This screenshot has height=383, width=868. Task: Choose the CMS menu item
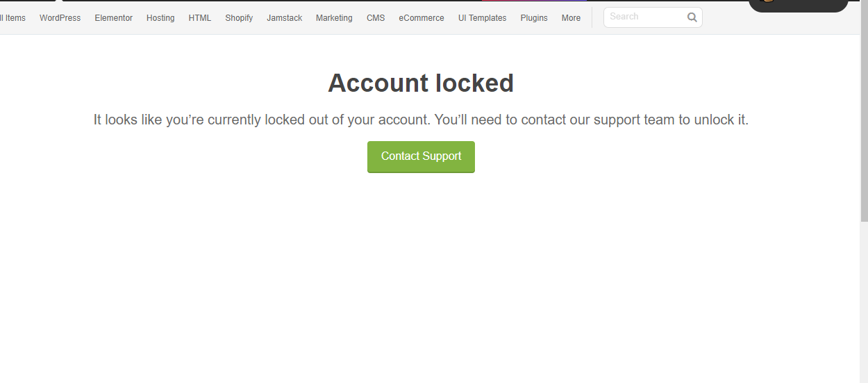pos(376,18)
